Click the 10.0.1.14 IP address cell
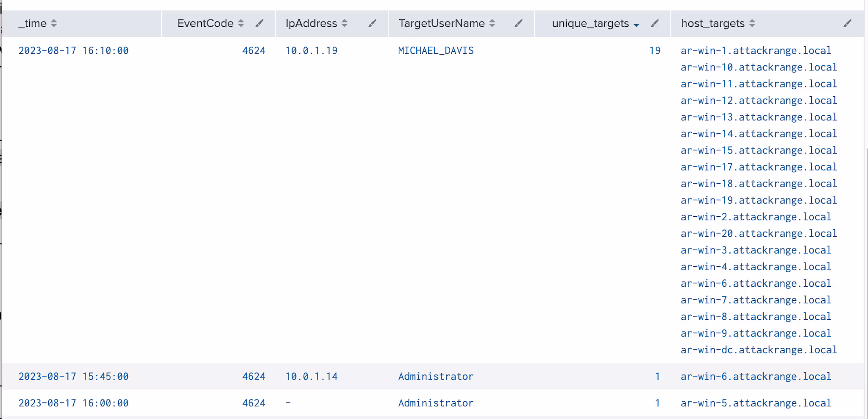 tap(311, 376)
